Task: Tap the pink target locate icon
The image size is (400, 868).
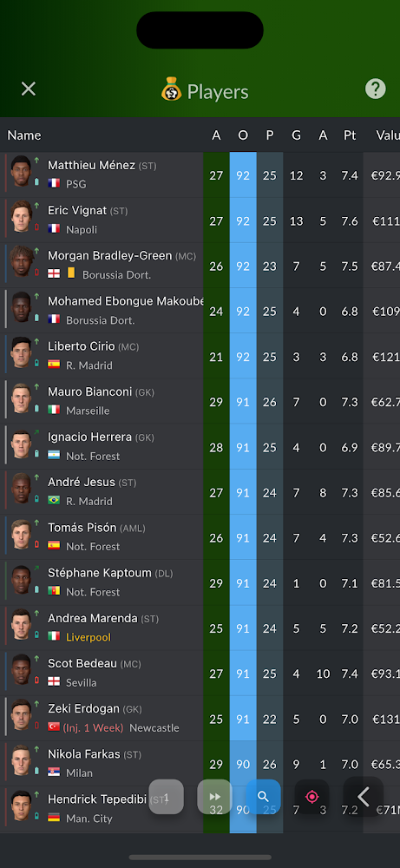Action: point(312,797)
